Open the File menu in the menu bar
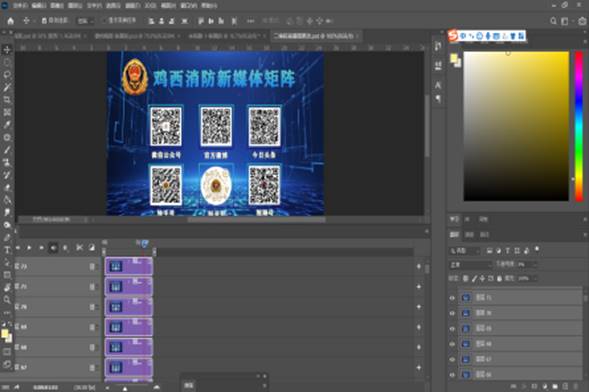589x392 pixels. pos(21,6)
